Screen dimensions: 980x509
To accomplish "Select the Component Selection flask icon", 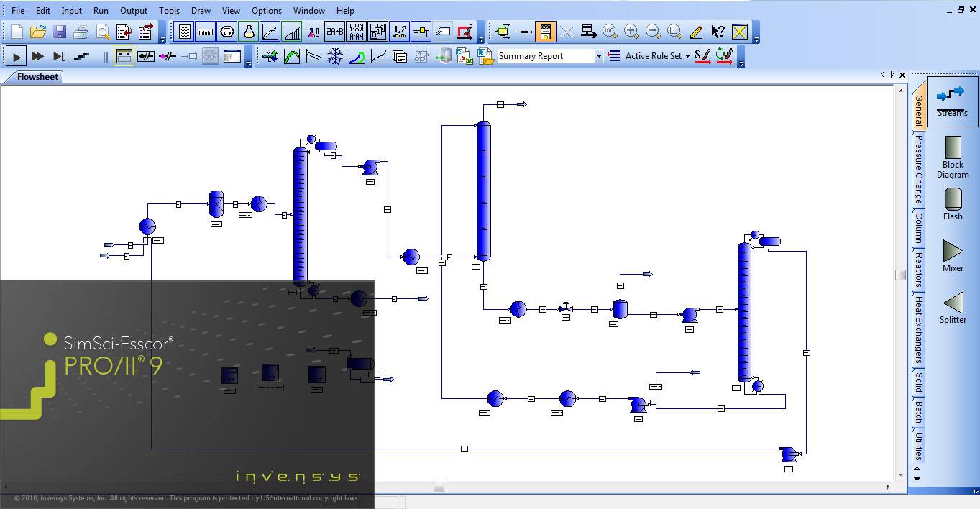I will tap(249, 32).
